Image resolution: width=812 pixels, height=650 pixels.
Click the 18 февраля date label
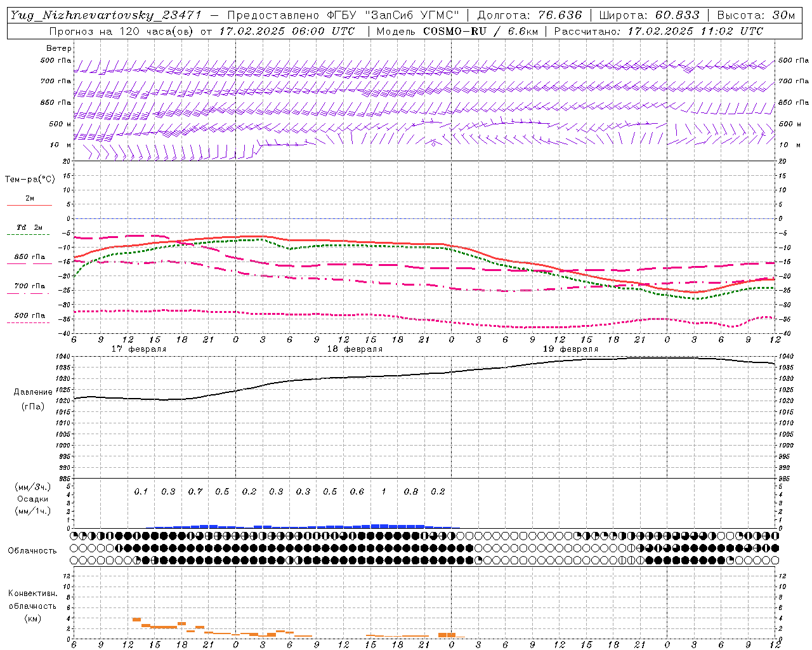tap(355, 349)
